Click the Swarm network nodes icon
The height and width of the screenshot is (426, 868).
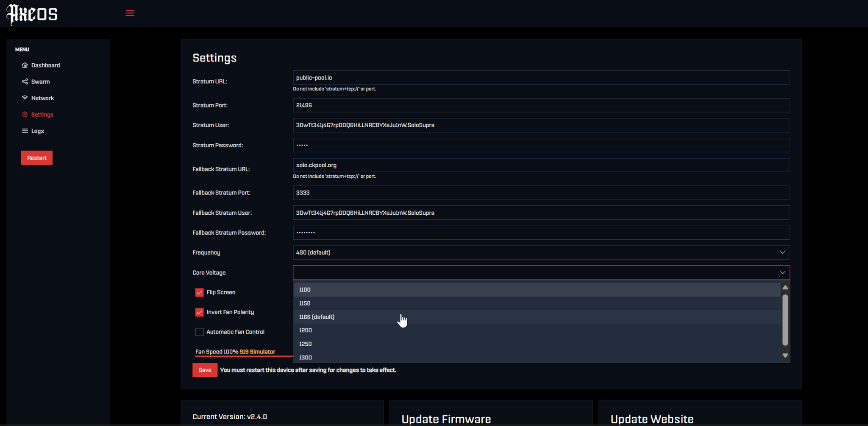[25, 81]
